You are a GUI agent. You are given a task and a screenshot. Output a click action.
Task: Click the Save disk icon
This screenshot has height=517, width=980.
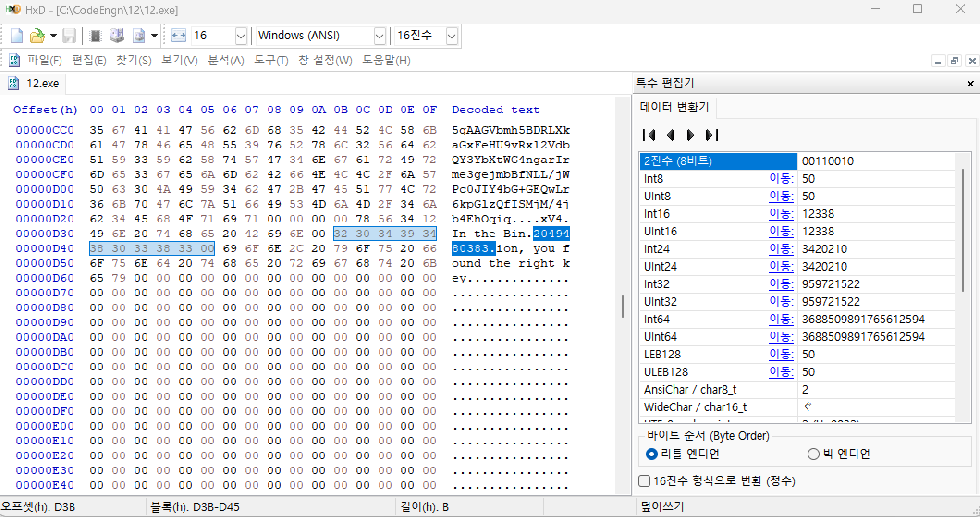click(69, 36)
